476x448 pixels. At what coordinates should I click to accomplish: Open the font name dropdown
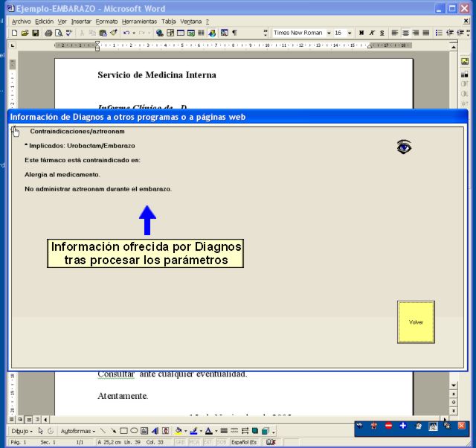click(329, 33)
